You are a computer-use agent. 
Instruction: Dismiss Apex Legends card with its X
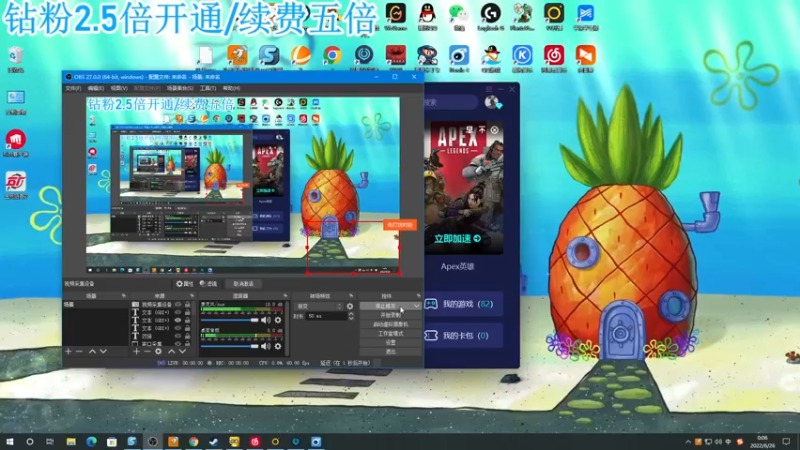coord(494,130)
